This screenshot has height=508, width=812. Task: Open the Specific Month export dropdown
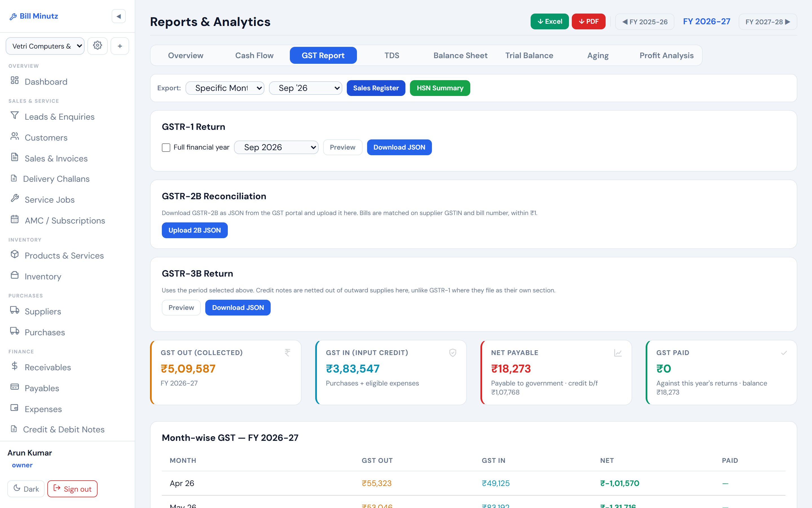(225, 88)
